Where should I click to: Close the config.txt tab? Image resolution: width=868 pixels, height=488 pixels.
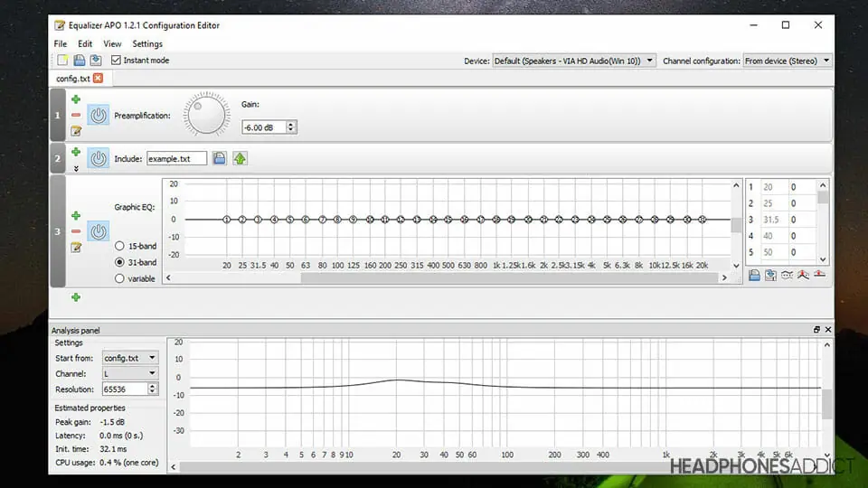98,79
